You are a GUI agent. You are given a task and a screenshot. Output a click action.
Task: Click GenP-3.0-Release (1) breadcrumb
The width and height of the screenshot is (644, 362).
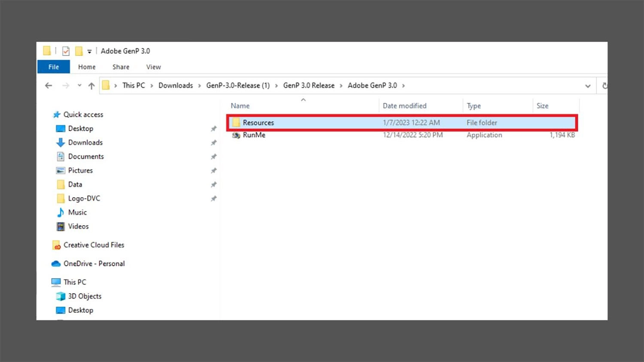coord(238,85)
